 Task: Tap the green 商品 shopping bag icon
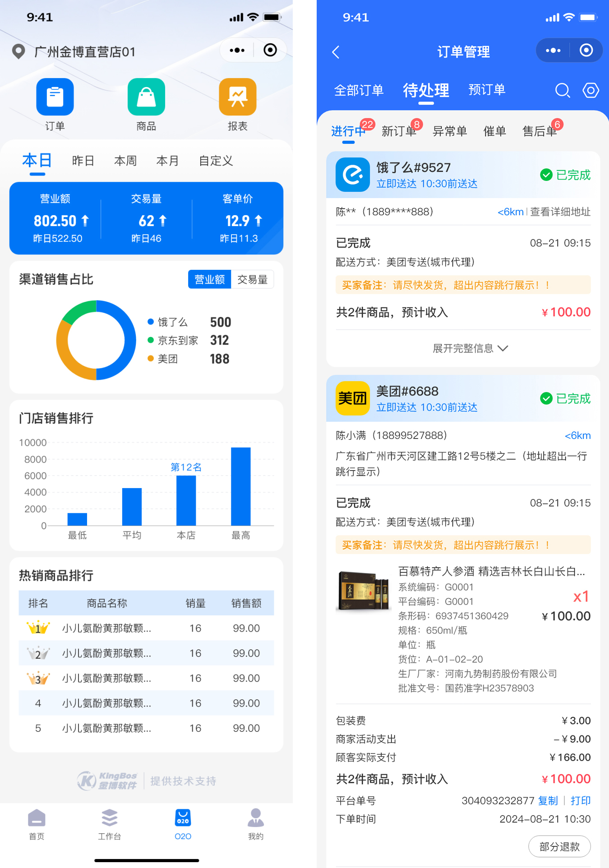(146, 97)
